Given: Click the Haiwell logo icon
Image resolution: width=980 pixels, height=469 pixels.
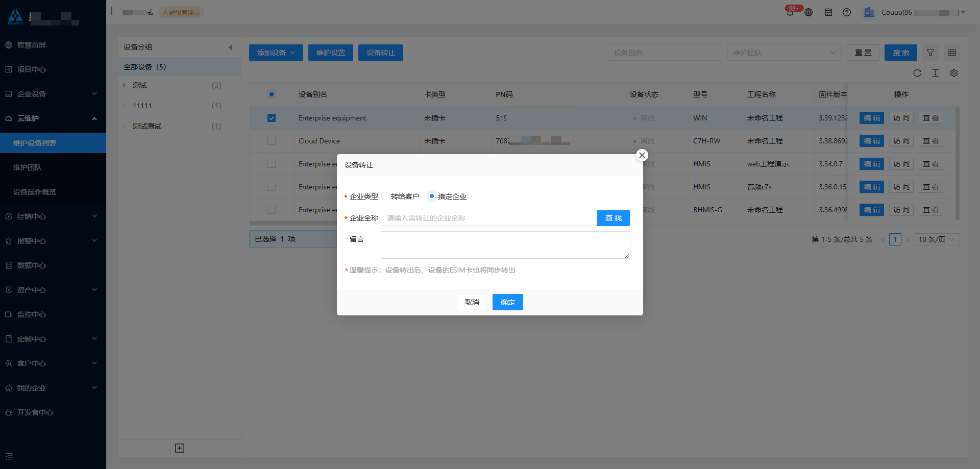Looking at the screenshot, I should (15, 16).
